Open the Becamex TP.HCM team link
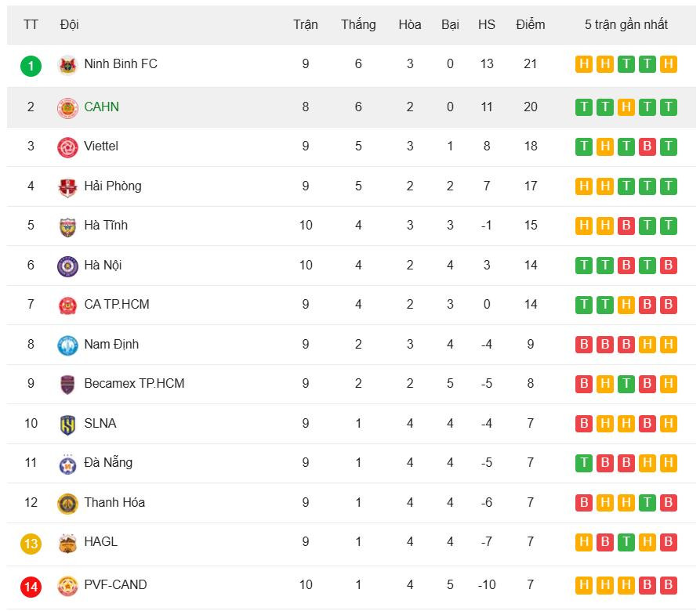Viewport: 700px width, 611px height. [x=134, y=383]
